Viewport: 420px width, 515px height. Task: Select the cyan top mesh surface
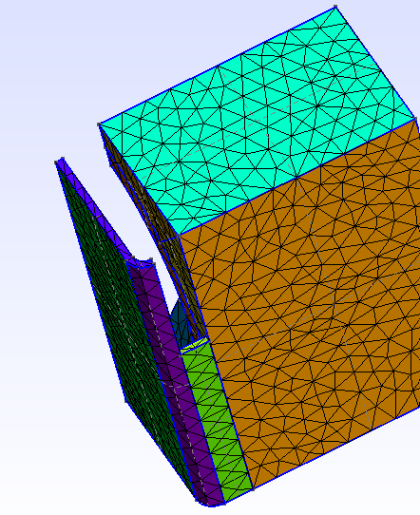[257, 122]
